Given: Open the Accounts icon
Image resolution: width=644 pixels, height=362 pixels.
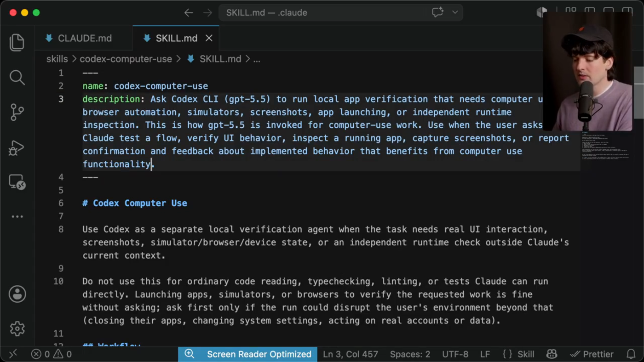Looking at the screenshot, I should (17, 294).
